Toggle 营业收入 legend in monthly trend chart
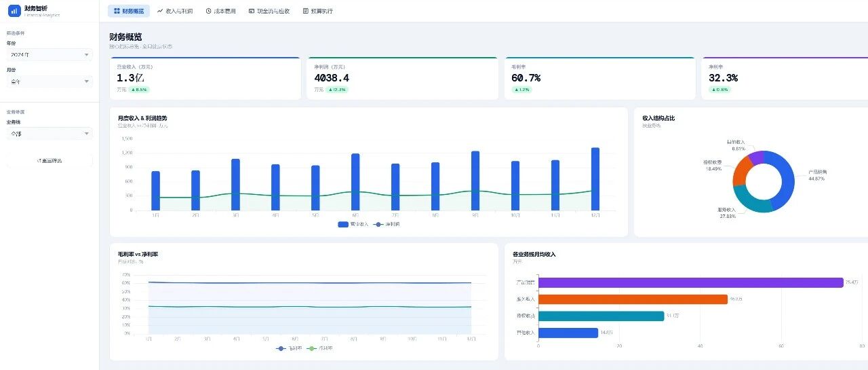The width and height of the screenshot is (868, 370). 353,224
